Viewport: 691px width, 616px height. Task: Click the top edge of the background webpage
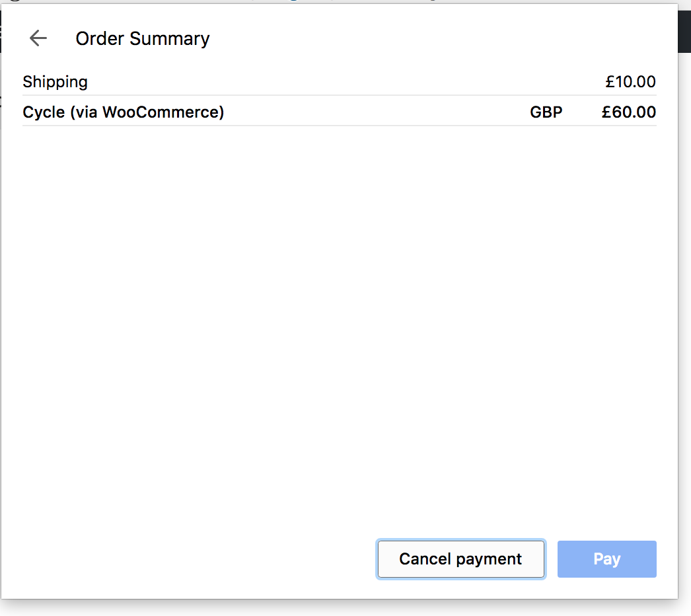[330, 3]
